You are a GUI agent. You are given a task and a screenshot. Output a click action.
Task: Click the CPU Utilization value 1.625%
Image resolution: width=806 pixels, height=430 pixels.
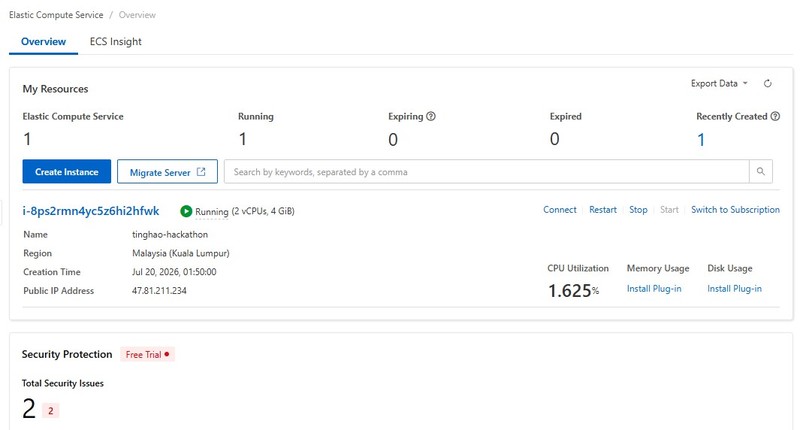573,291
